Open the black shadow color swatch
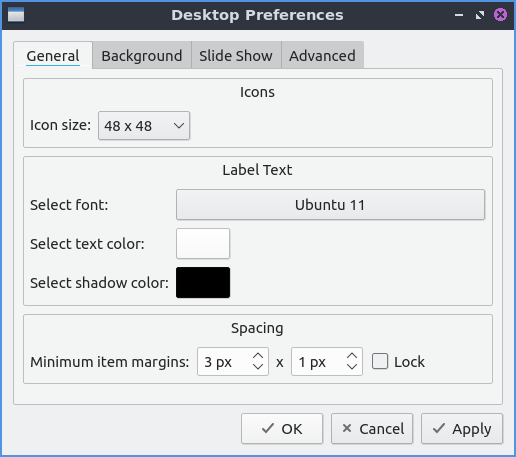Screen dimensions: 516x457 pyautogui.click(x=203, y=283)
